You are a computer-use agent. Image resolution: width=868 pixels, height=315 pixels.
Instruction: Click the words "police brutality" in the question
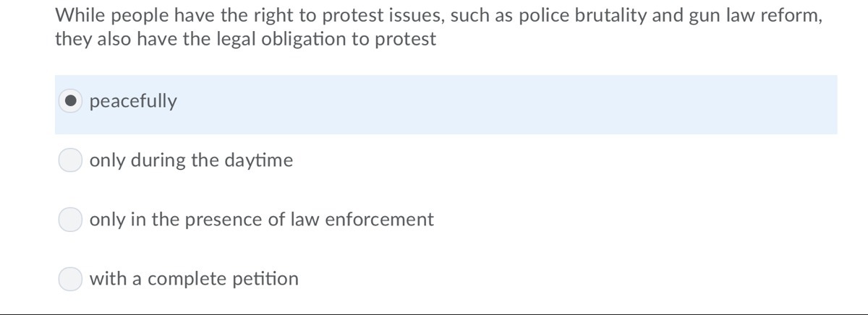pyautogui.click(x=585, y=15)
